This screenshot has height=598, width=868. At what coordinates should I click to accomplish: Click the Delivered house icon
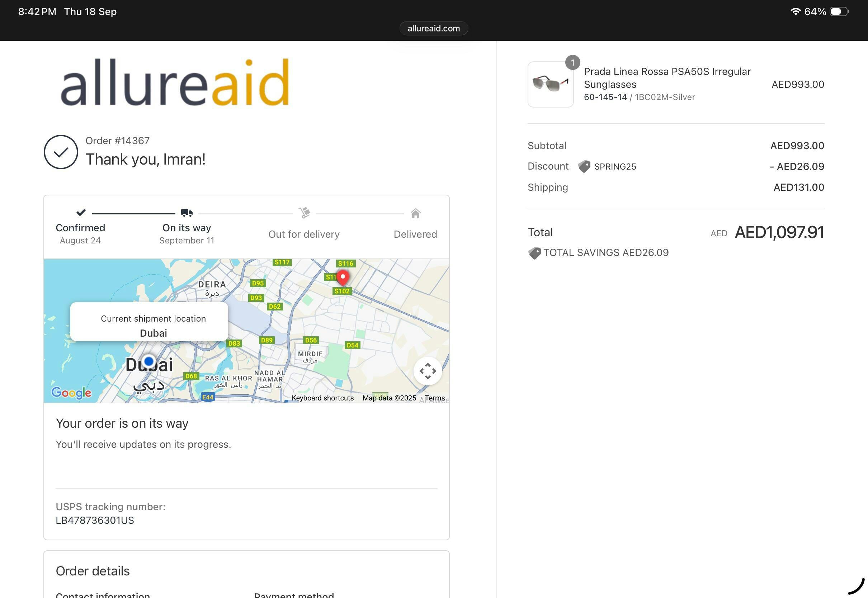pyautogui.click(x=415, y=214)
